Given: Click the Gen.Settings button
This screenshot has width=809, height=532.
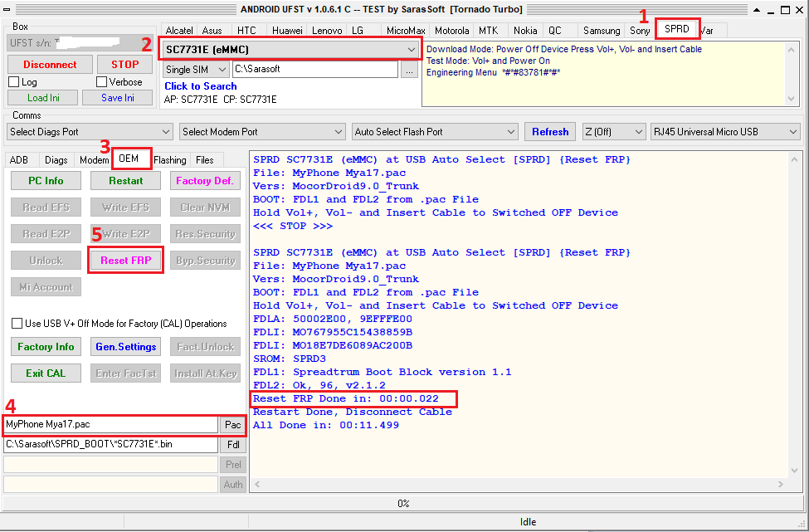Looking at the screenshot, I should tap(126, 347).
